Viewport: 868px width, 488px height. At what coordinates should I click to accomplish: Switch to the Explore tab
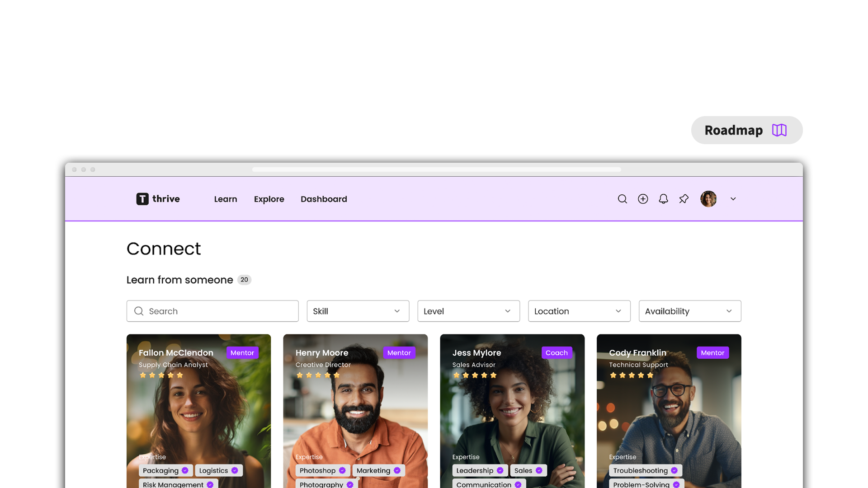pyautogui.click(x=269, y=199)
